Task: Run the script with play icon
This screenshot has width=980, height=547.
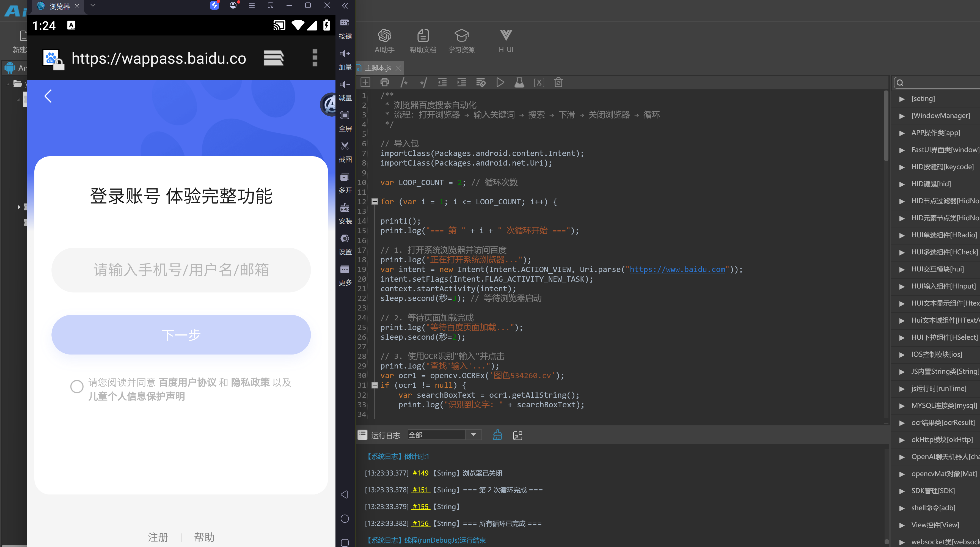Action: pos(500,83)
